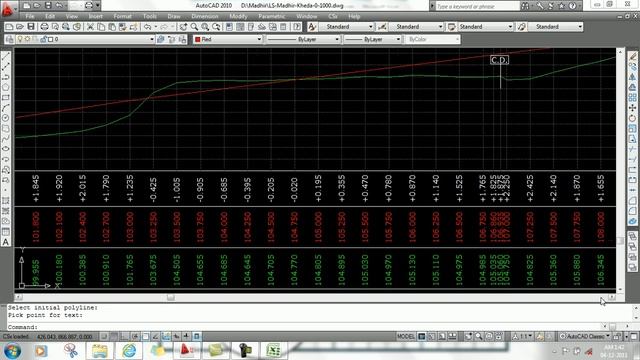The image size is (640, 360).
Task: Click the Help question mark in InfoCenter
Action: 573,6
